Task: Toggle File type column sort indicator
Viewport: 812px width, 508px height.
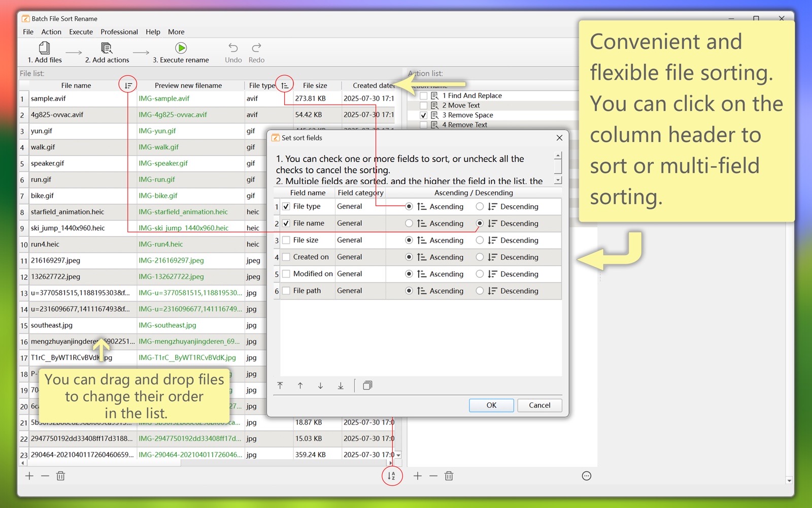Action: point(285,85)
